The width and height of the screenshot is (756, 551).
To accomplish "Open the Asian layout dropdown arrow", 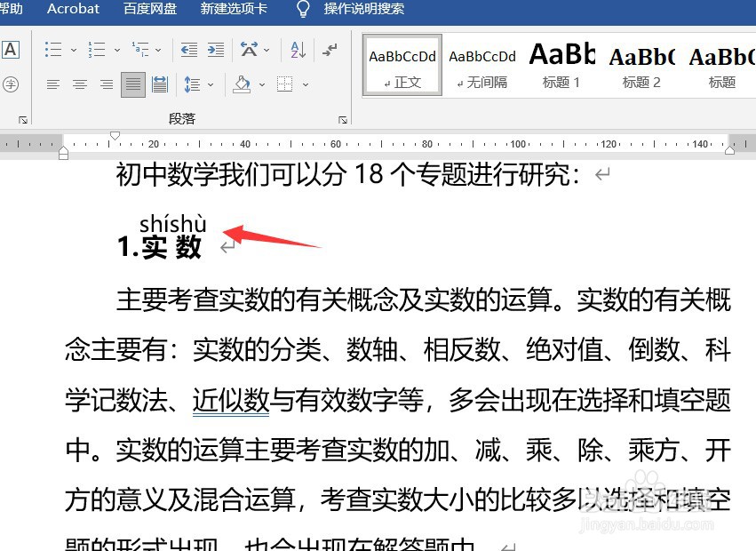I will [x=267, y=50].
